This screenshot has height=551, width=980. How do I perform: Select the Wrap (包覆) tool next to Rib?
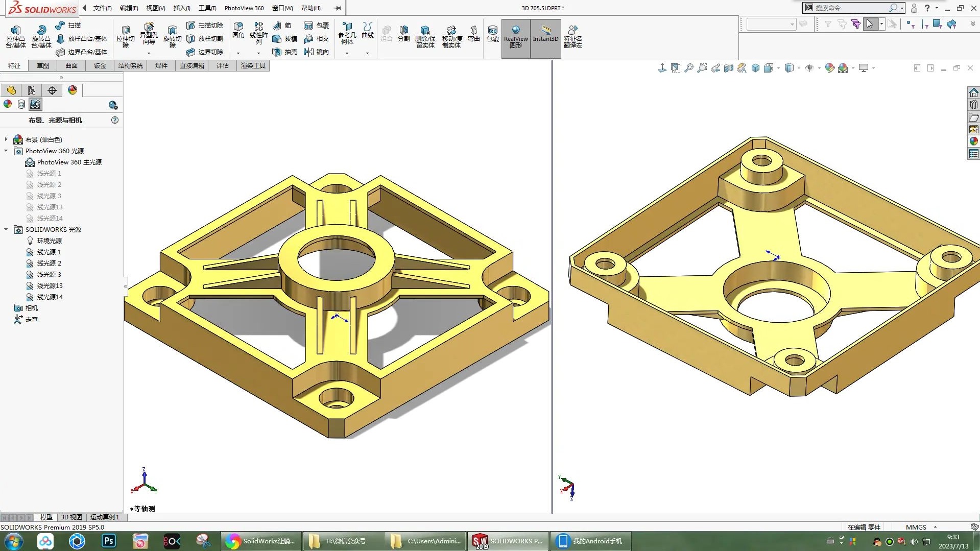pos(316,25)
